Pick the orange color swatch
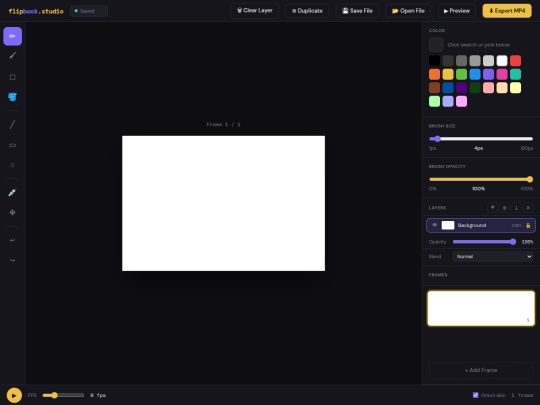 point(435,74)
